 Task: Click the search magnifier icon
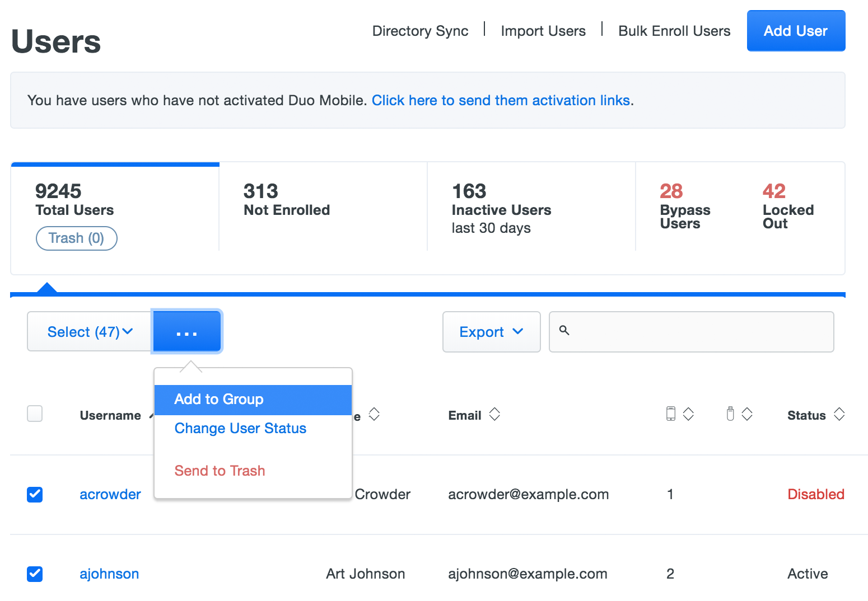[564, 331]
